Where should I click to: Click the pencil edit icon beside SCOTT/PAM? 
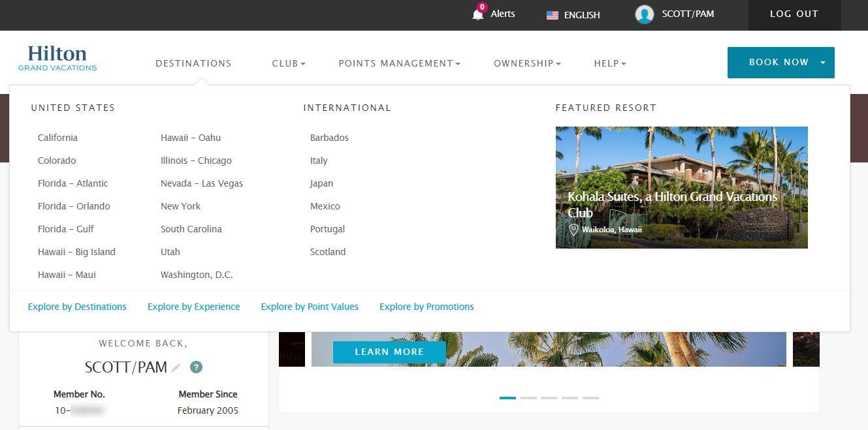coord(176,368)
